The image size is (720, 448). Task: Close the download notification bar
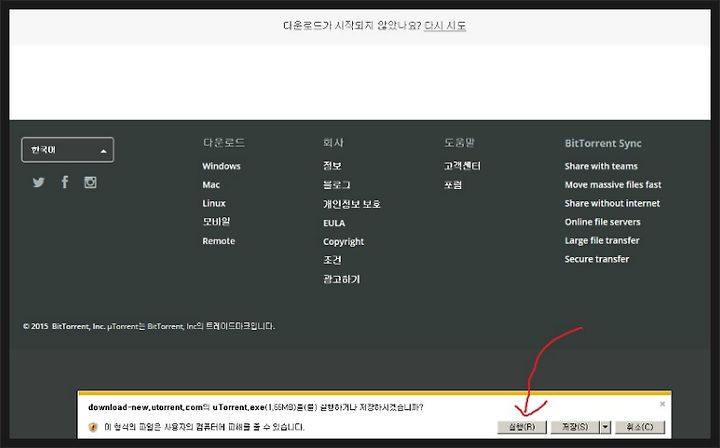662,404
